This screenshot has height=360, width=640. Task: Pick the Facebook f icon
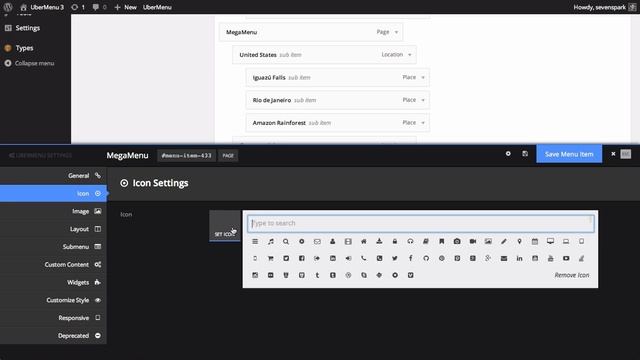tap(410, 258)
